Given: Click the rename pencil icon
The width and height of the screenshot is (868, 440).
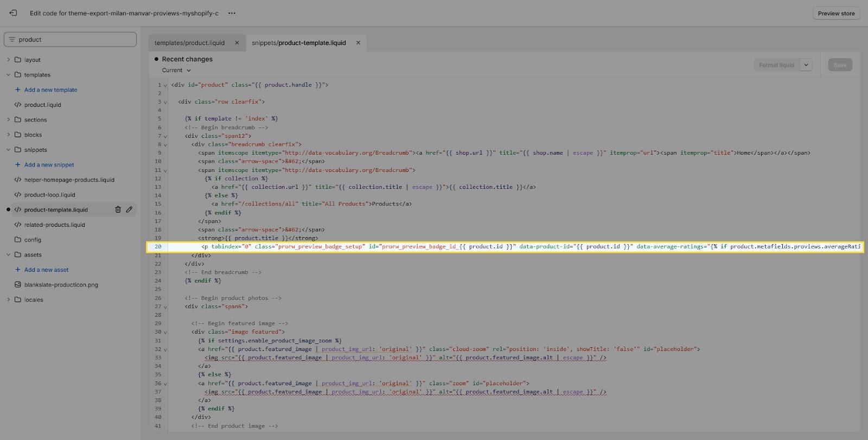Looking at the screenshot, I should 129,209.
